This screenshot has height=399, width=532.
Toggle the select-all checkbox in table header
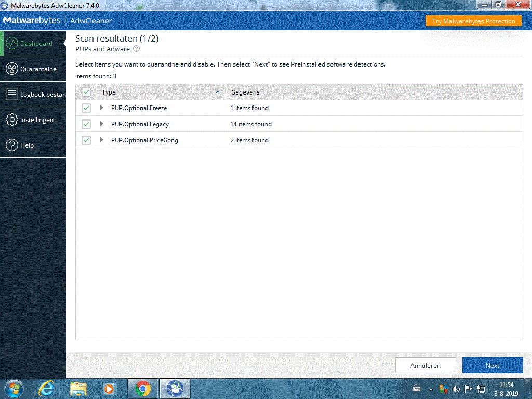[x=86, y=92]
